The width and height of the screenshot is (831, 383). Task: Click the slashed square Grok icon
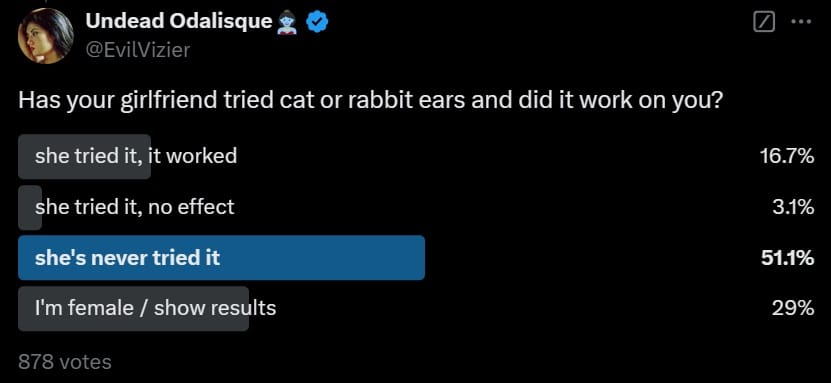tap(764, 22)
